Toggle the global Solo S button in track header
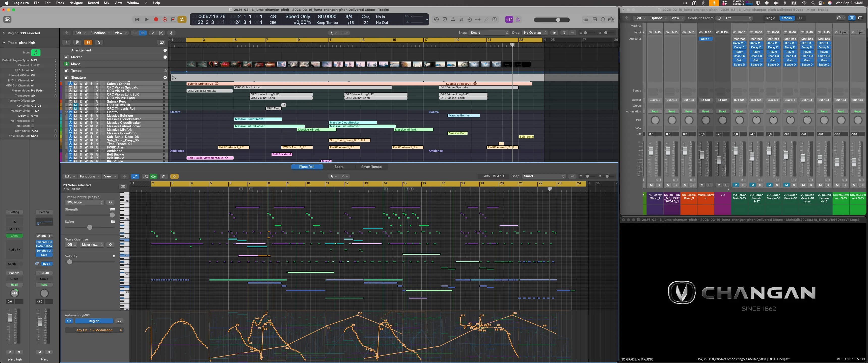This screenshot has width=868, height=363. point(99,42)
